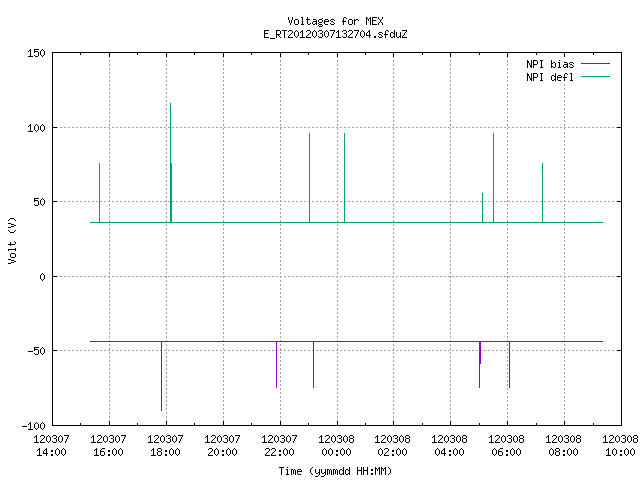Screen dimensions: 640x480
Task: Click the chart title "Voltages for MEX"
Action: pyautogui.click(x=335, y=21)
